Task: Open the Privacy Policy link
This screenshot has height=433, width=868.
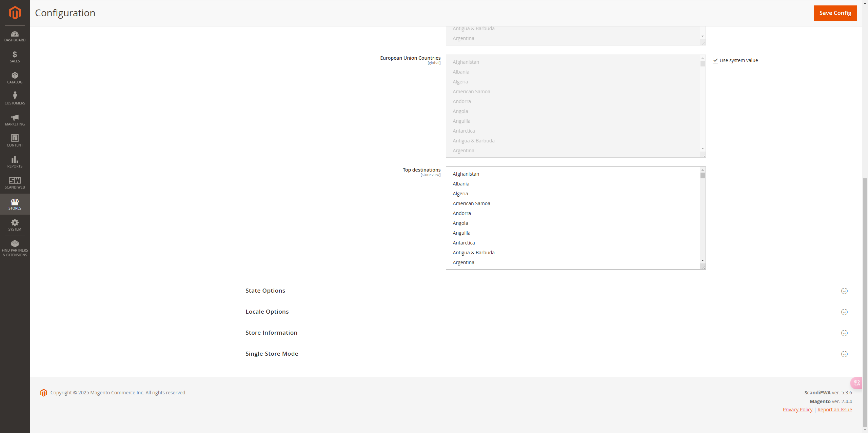Action: click(x=797, y=410)
